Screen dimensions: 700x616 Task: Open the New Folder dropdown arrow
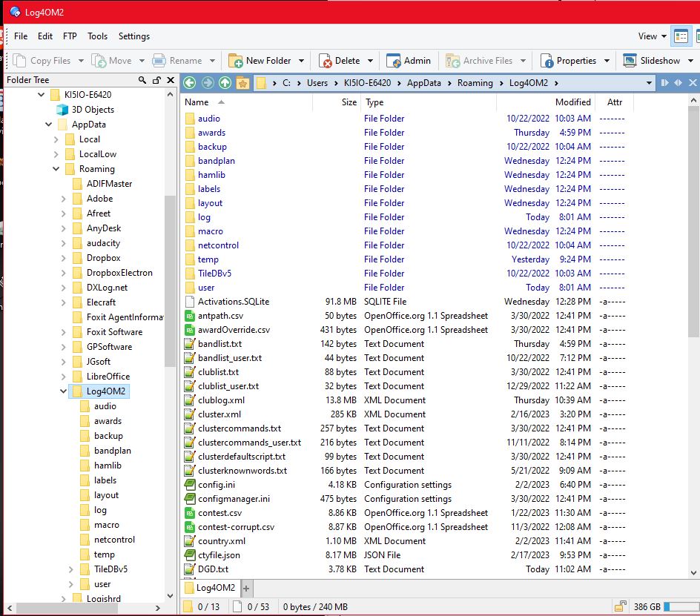(x=301, y=60)
